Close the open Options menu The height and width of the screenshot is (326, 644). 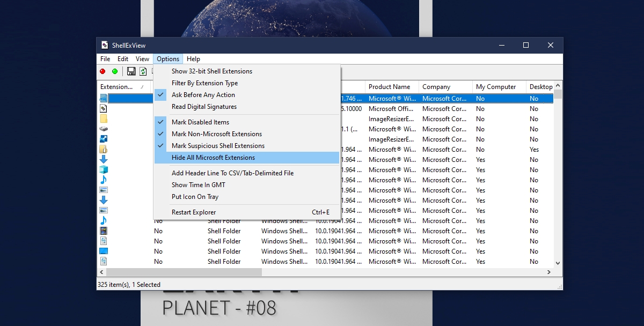point(168,59)
